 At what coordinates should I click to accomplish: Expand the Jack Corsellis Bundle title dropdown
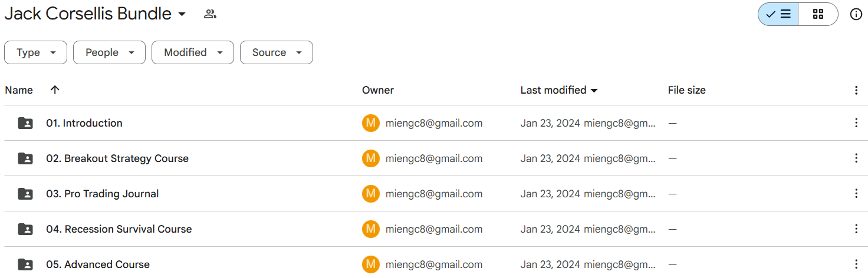[x=182, y=14]
